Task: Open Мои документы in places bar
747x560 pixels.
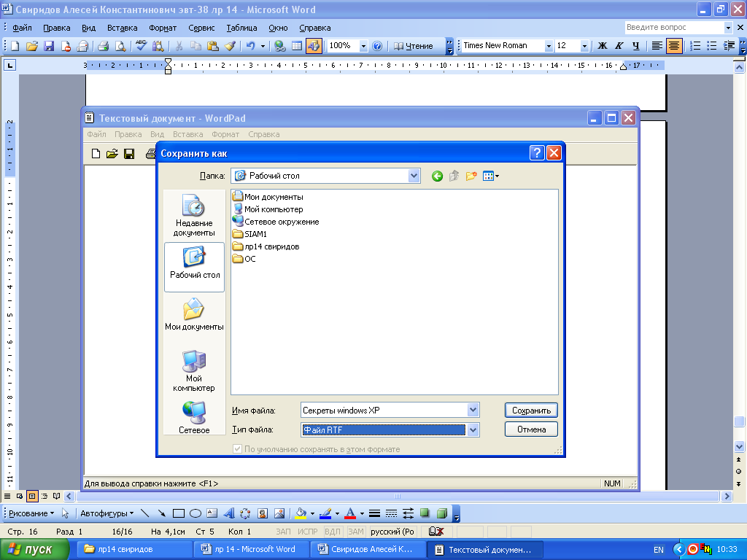Action: [194, 314]
